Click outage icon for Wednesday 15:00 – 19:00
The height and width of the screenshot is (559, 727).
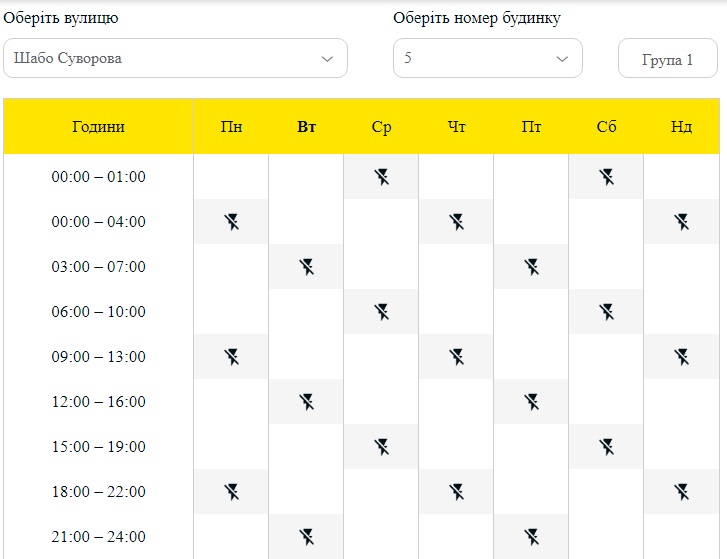click(x=382, y=447)
